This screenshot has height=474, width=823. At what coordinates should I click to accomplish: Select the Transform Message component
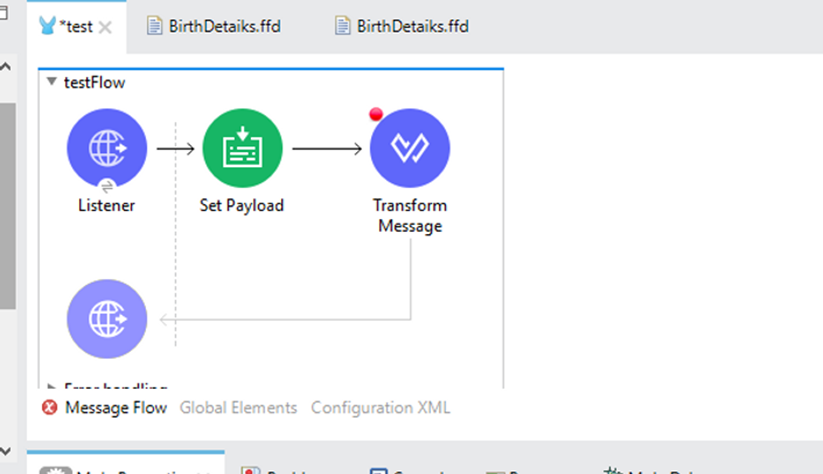409,149
